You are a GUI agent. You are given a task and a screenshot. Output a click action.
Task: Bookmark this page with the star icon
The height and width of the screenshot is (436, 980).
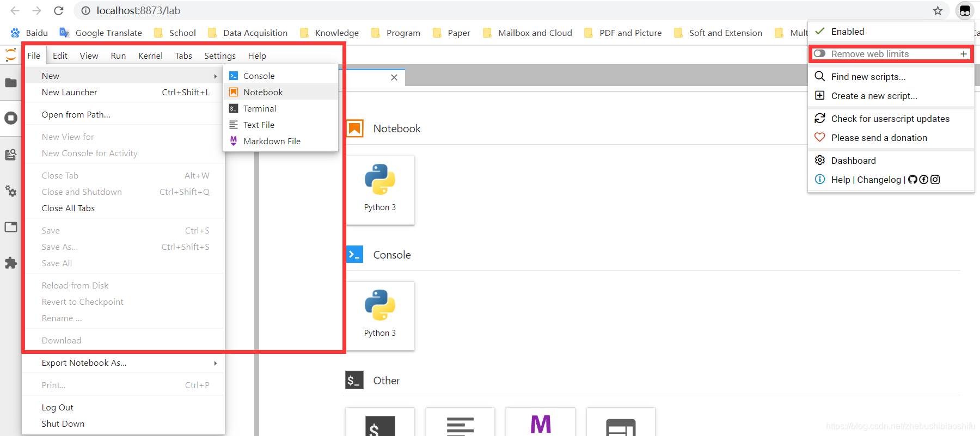click(x=938, y=11)
